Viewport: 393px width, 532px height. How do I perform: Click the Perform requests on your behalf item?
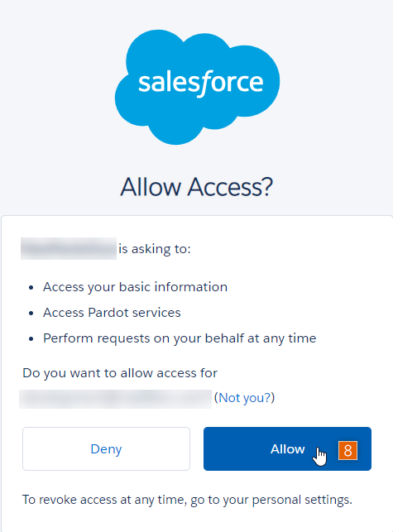click(x=180, y=338)
